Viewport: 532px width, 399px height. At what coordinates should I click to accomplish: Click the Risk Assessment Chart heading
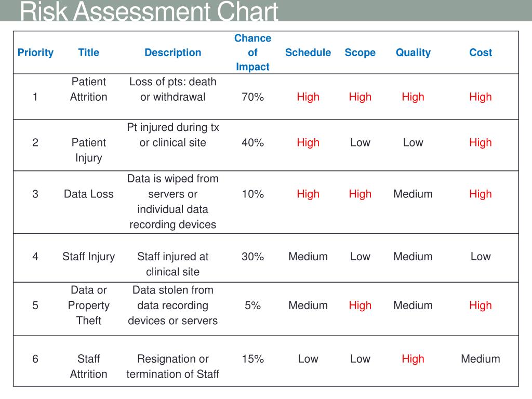(x=149, y=11)
